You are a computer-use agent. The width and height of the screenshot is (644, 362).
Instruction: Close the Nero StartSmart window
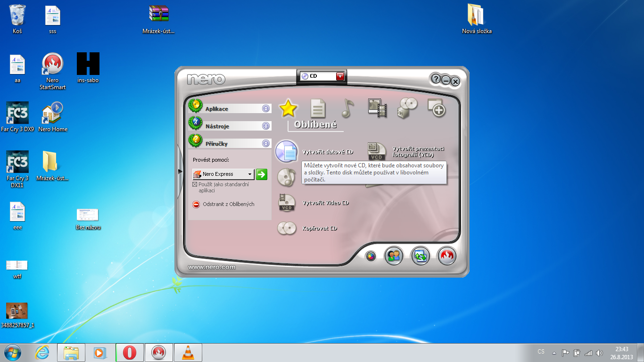455,82
